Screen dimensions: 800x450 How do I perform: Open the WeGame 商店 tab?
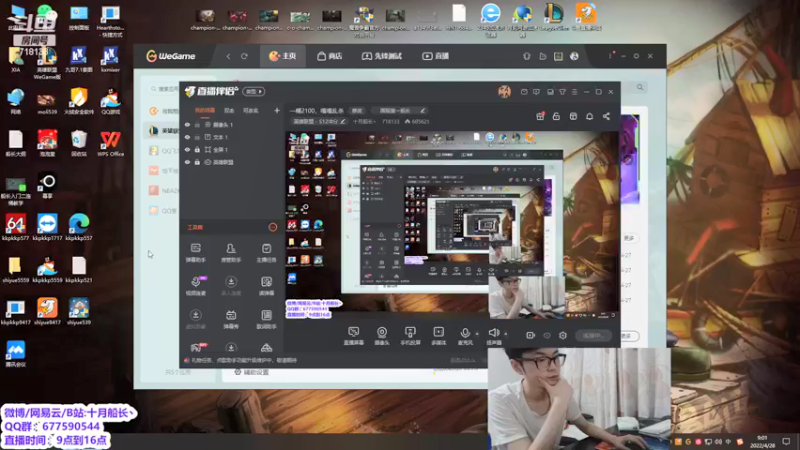click(x=330, y=56)
